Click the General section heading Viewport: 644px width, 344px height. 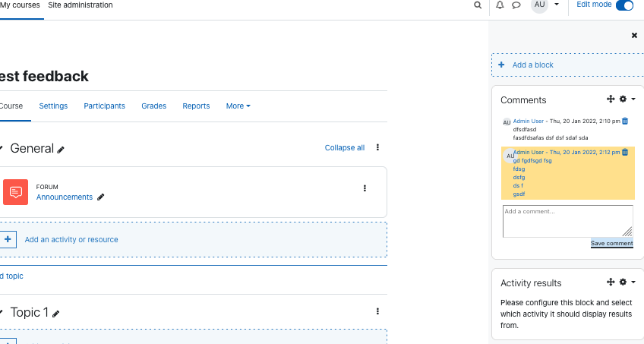coord(32,148)
